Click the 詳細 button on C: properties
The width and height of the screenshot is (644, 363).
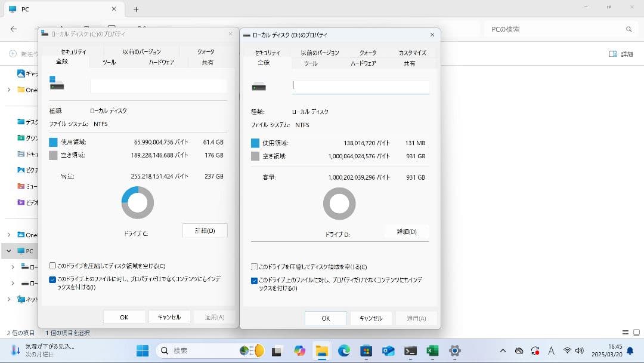[x=205, y=230]
